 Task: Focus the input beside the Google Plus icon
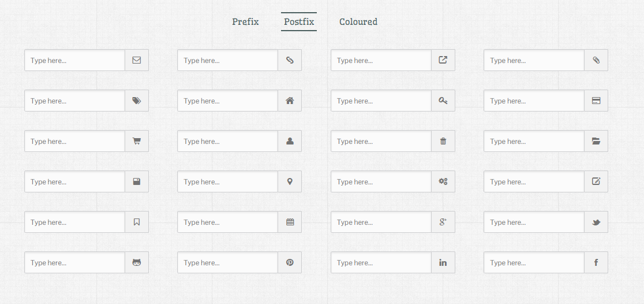pos(381,222)
